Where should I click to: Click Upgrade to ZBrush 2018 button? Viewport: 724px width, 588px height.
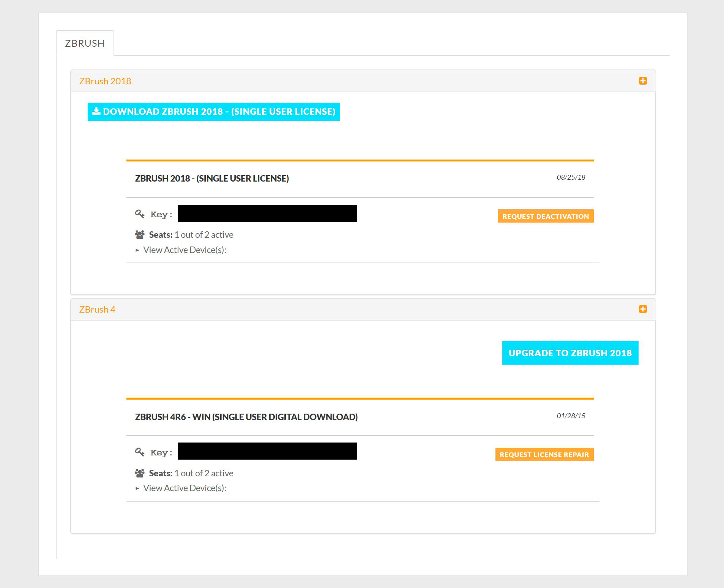[570, 353]
